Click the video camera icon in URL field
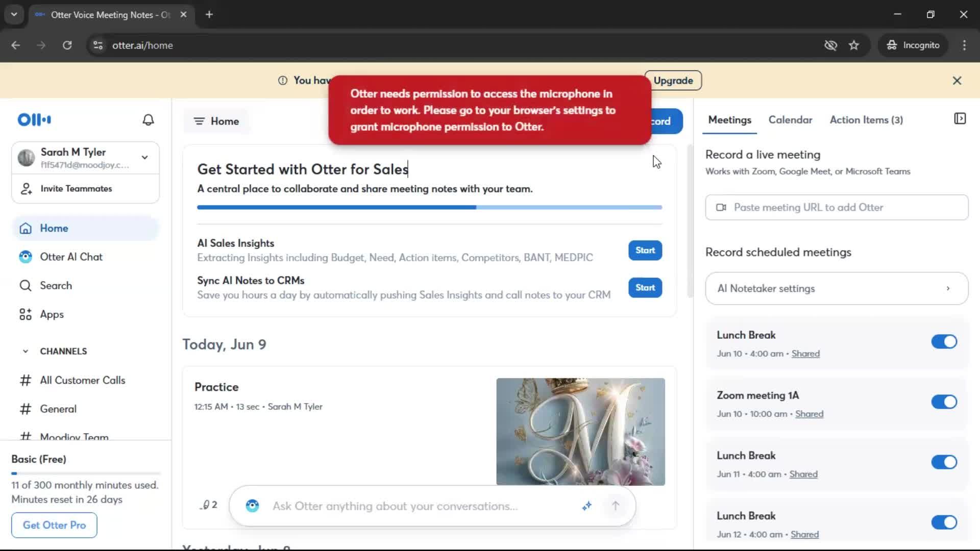980x551 pixels. 721,207
